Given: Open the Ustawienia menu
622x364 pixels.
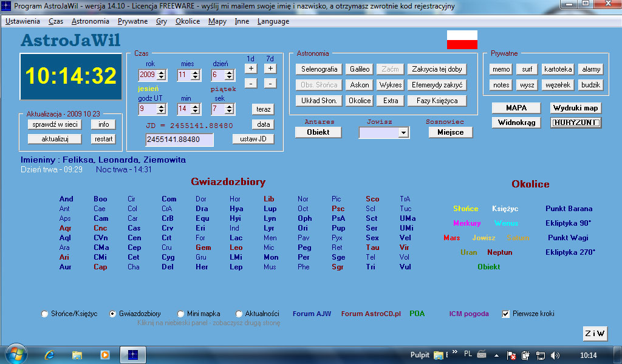Looking at the screenshot, I should pos(22,21).
